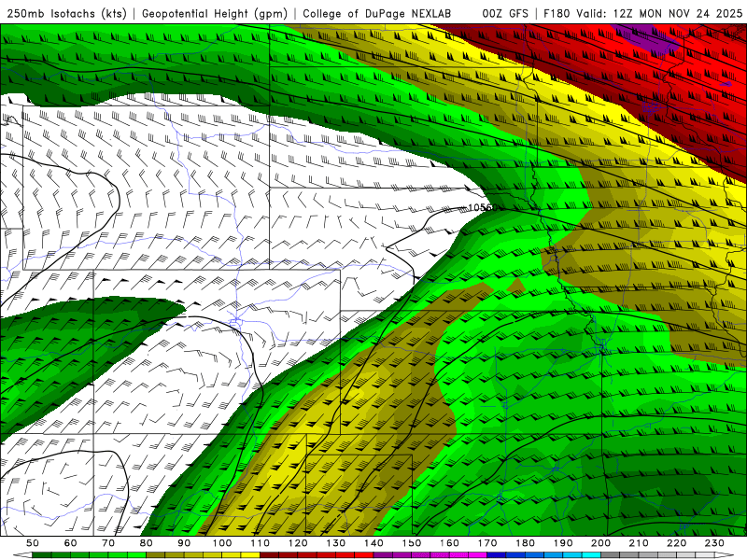
Task: Click the colorbar's right arrow end cap
Action: point(725,554)
